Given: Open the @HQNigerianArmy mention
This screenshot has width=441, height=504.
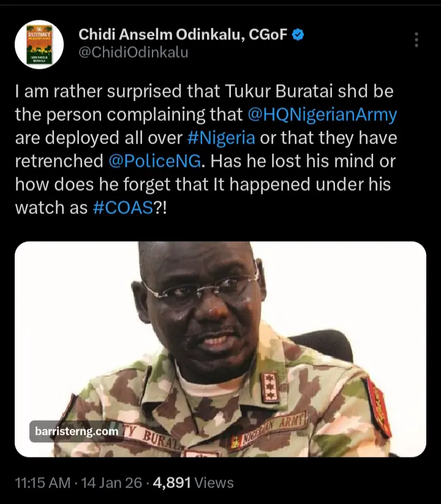Looking at the screenshot, I should (322, 114).
